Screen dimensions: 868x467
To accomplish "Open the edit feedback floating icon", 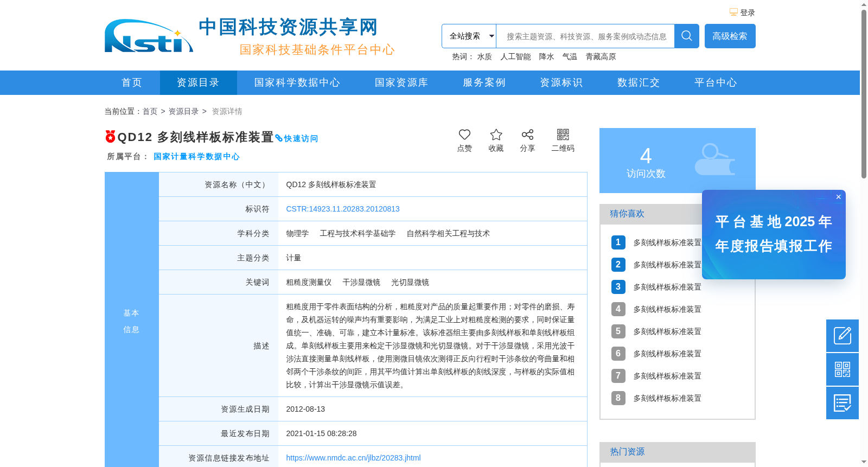I will tap(843, 336).
